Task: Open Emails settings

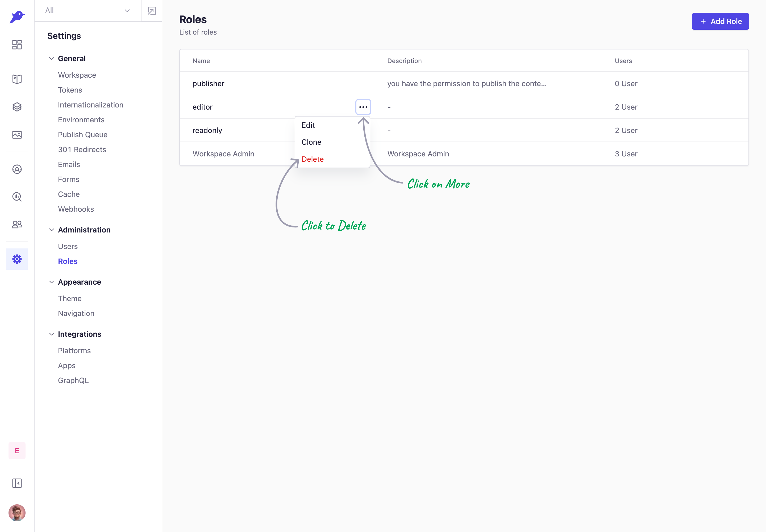Action: [69, 164]
